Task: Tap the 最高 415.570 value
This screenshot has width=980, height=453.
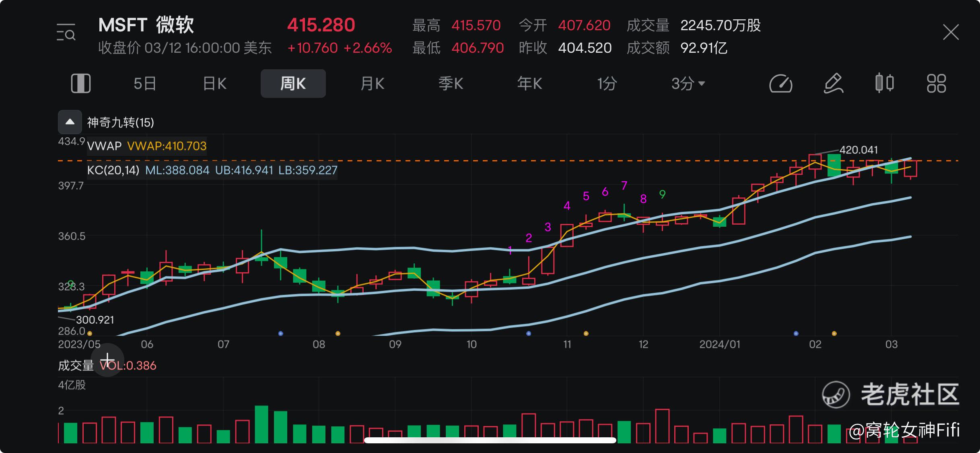Action: click(456, 25)
